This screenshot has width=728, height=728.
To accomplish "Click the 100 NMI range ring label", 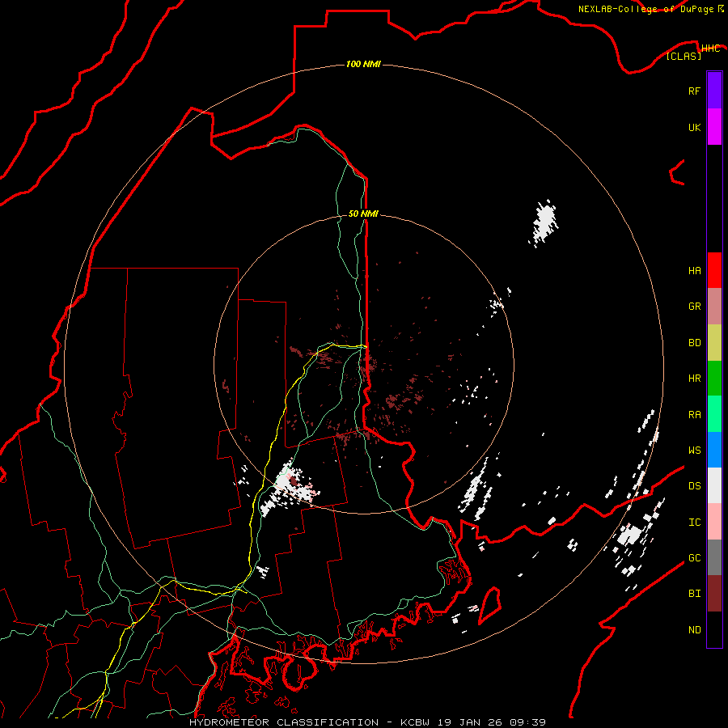I will coord(363,64).
